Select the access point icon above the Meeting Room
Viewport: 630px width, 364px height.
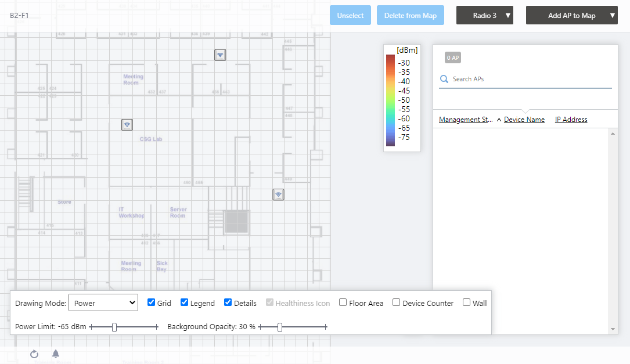coord(220,55)
